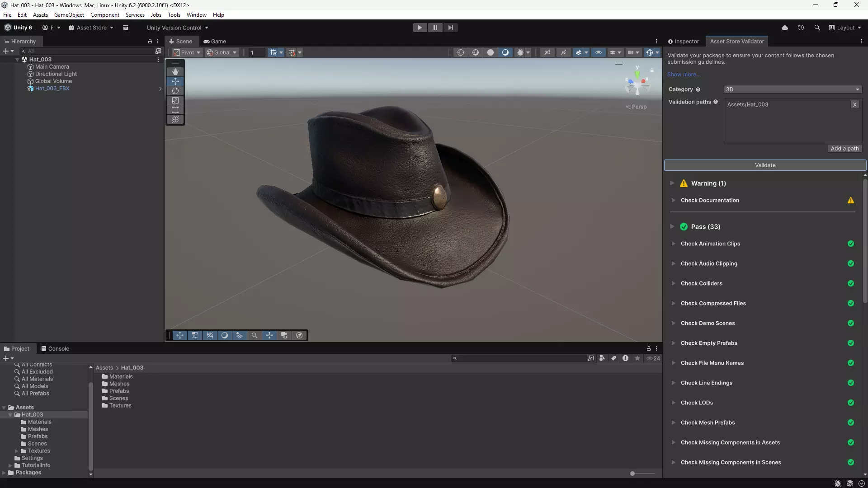Open global search magnifier in top bar

[x=817, y=28]
